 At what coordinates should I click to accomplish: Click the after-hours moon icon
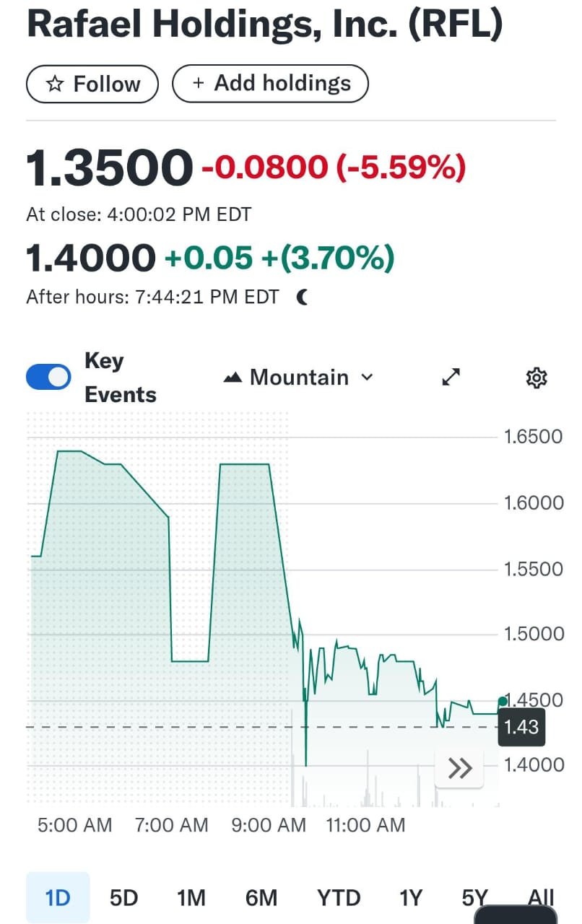[303, 297]
